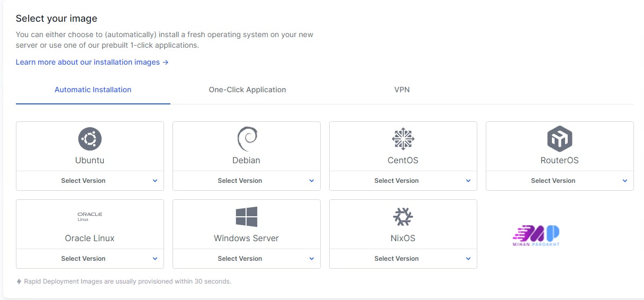This screenshot has height=300, width=644.
Task: Open Learn more about installation images link
Action: pyautogui.click(x=92, y=62)
